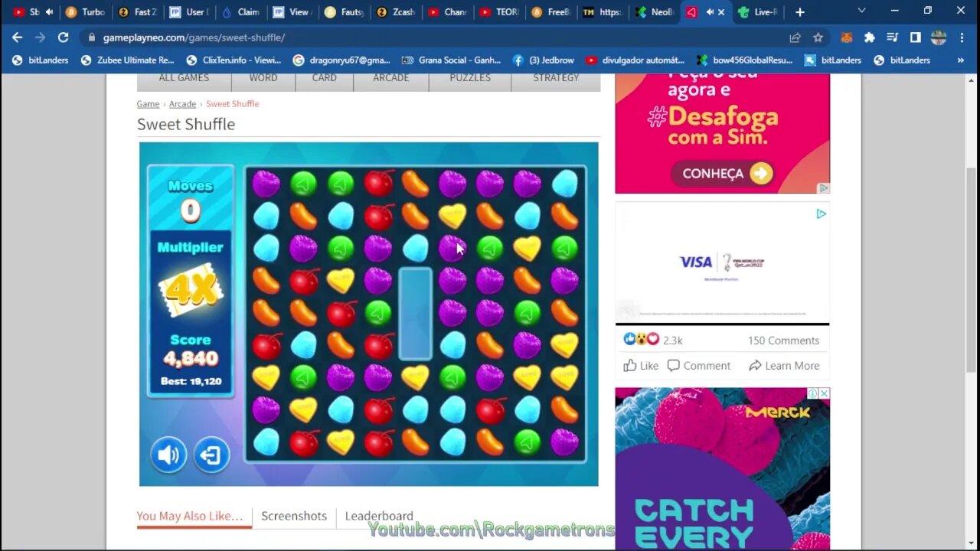
Task: Open the WORD games category
Action: click(263, 79)
